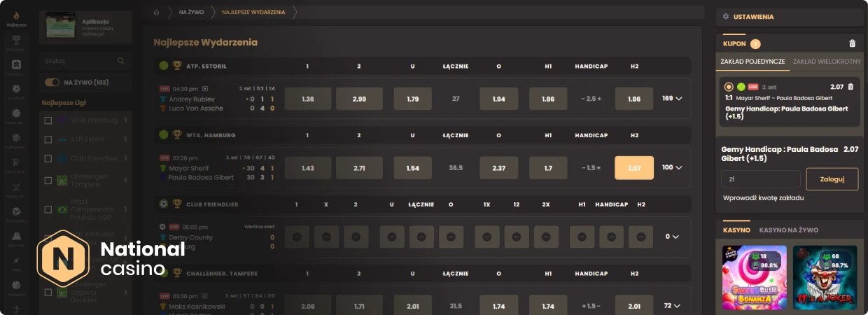Click the zł bet amount field
This screenshot has height=315, width=868.
click(761, 179)
